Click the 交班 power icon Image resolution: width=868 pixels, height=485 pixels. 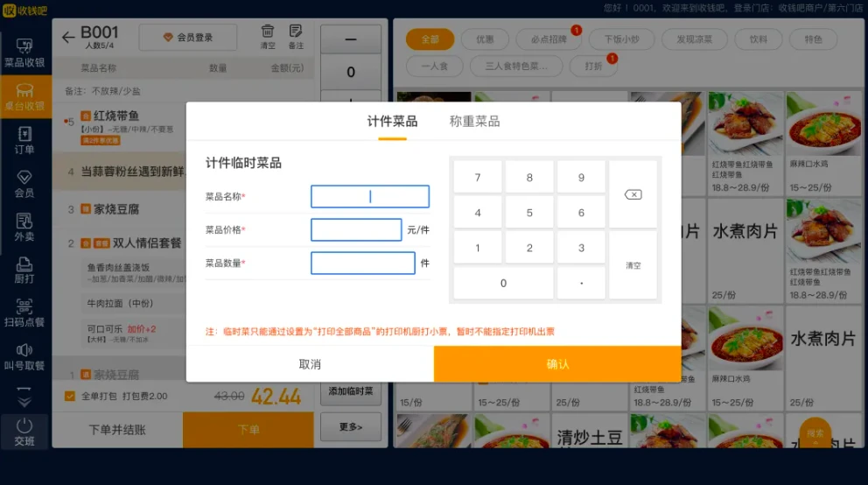[x=24, y=432]
